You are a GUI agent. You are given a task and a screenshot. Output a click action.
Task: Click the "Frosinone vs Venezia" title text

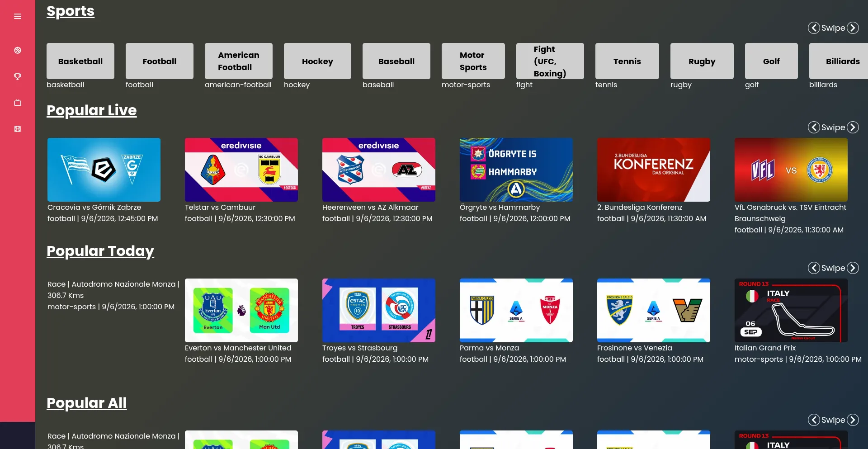tap(634, 348)
